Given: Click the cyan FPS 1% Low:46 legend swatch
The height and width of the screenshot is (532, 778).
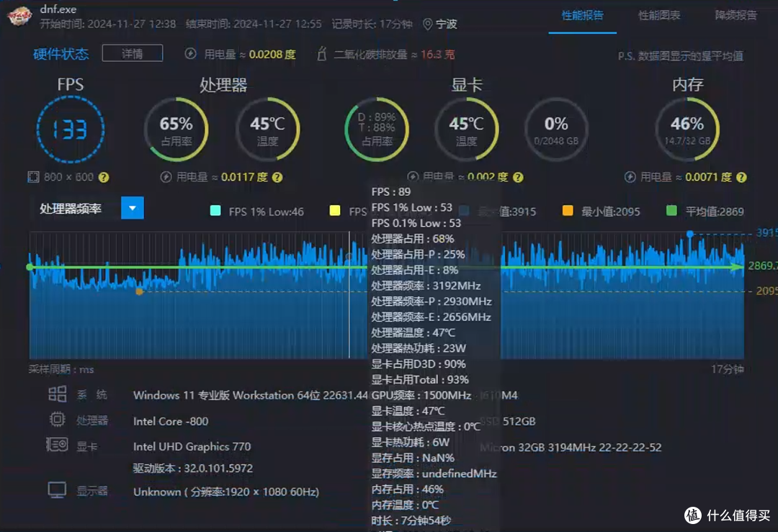Looking at the screenshot, I should click(215, 211).
